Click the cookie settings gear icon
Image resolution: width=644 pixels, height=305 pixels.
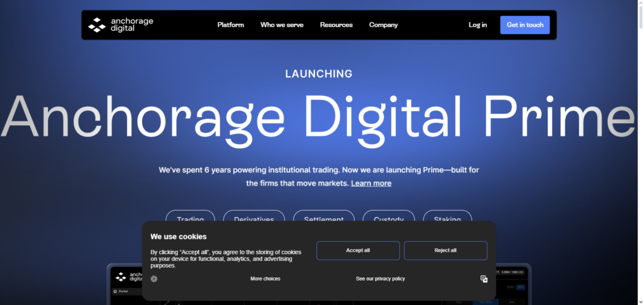point(154,279)
